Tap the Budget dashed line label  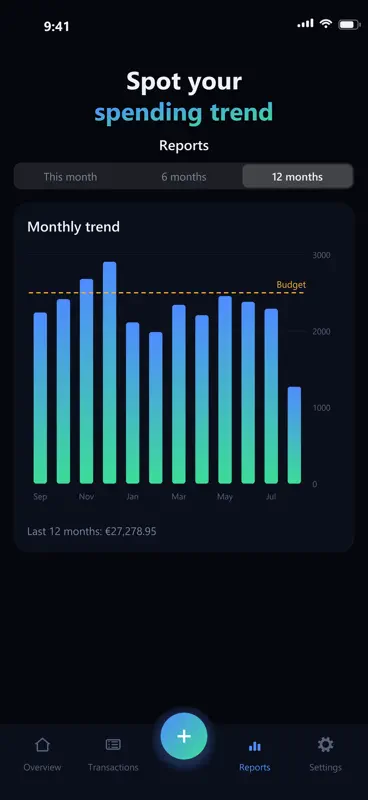coord(291,285)
